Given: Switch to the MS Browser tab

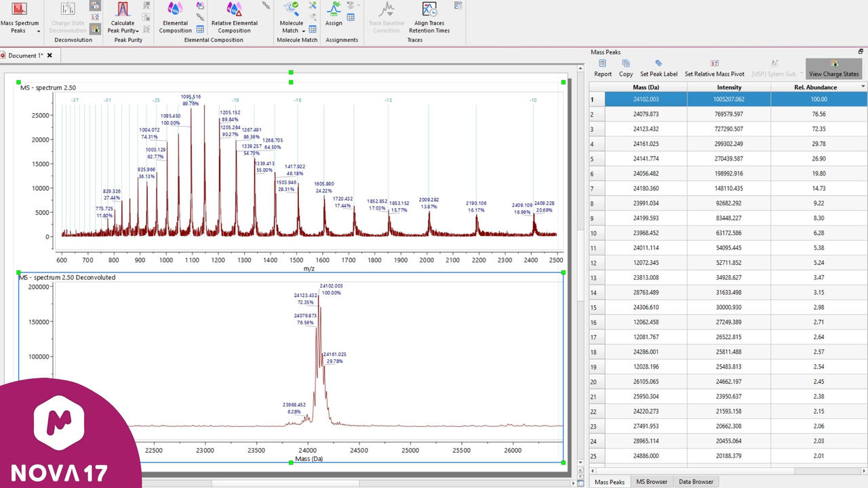Looking at the screenshot, I should 652,482.
